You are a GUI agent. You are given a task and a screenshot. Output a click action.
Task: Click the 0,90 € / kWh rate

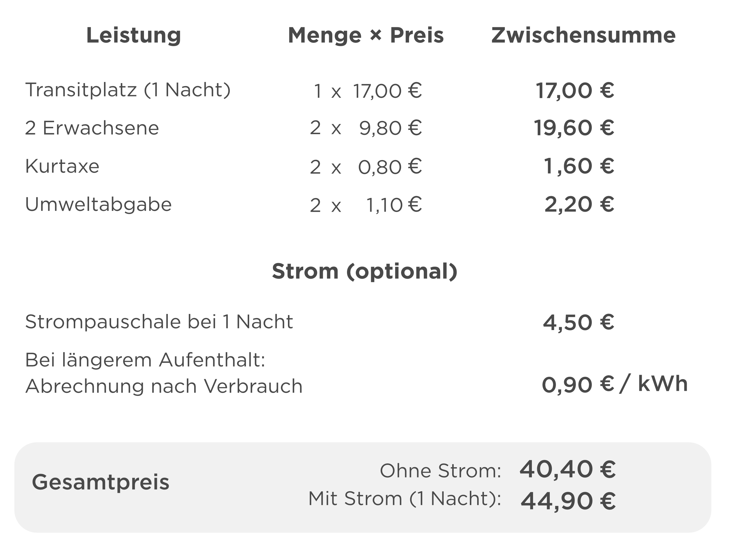pyautogui.click(x=614, y=384)
